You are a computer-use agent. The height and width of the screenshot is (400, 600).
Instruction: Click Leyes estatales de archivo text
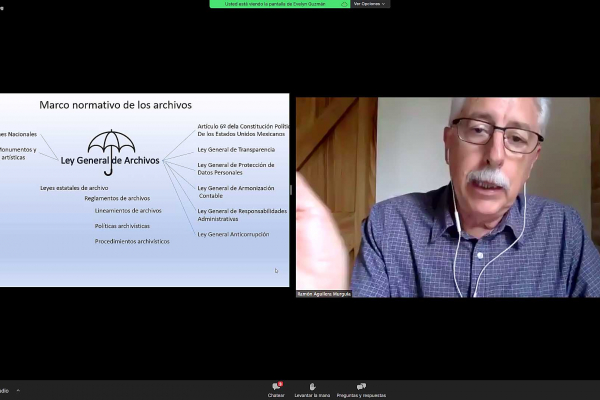click(74, 188)
